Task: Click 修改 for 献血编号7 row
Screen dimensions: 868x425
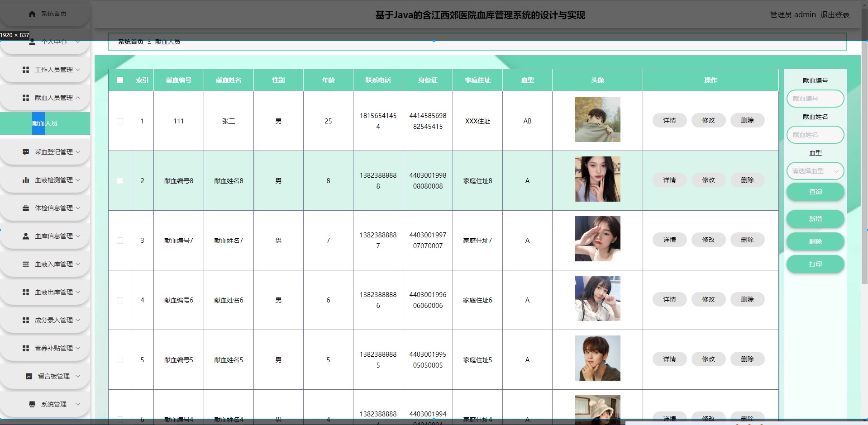Action: (708, 240)
